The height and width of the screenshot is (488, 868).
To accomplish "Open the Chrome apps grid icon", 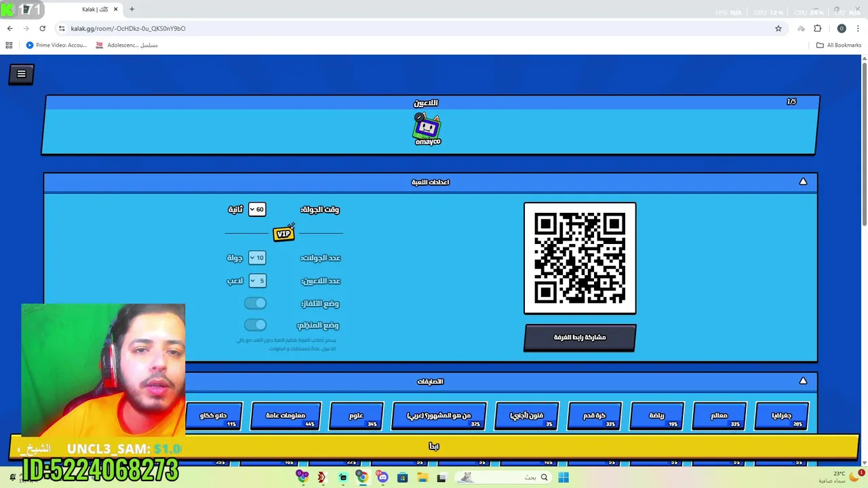I will click(x=9, y=45).
